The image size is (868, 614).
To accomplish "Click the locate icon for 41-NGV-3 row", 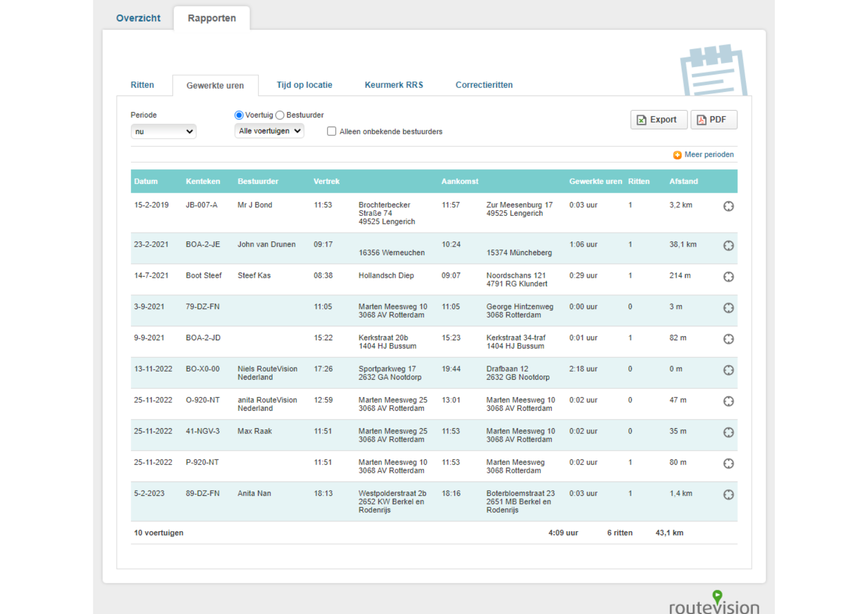I will coord(729,433).
